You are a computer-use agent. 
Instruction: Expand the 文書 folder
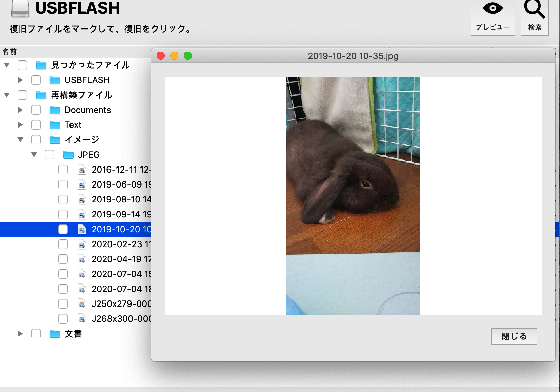(20, 334)
